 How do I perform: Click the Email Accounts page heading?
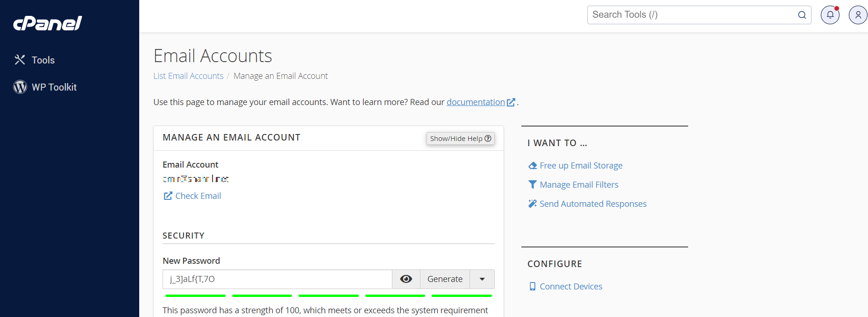213,56
